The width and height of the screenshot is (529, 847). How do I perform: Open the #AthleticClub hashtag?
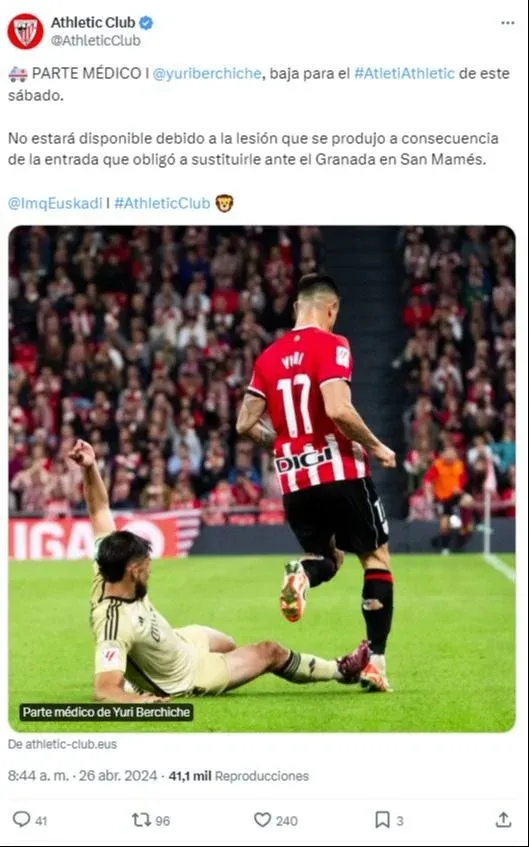click(x=162, y=203)
